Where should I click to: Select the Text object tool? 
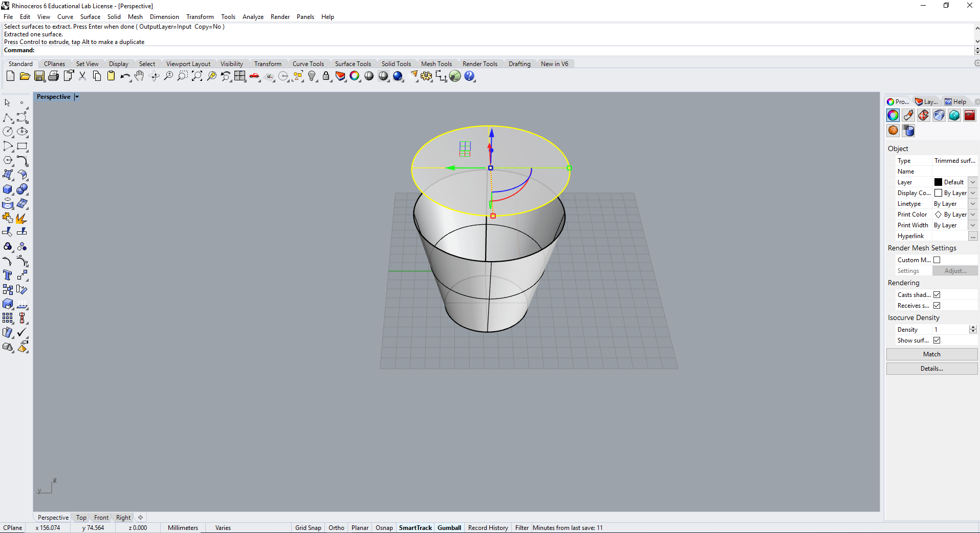click(x=8, y=275)
